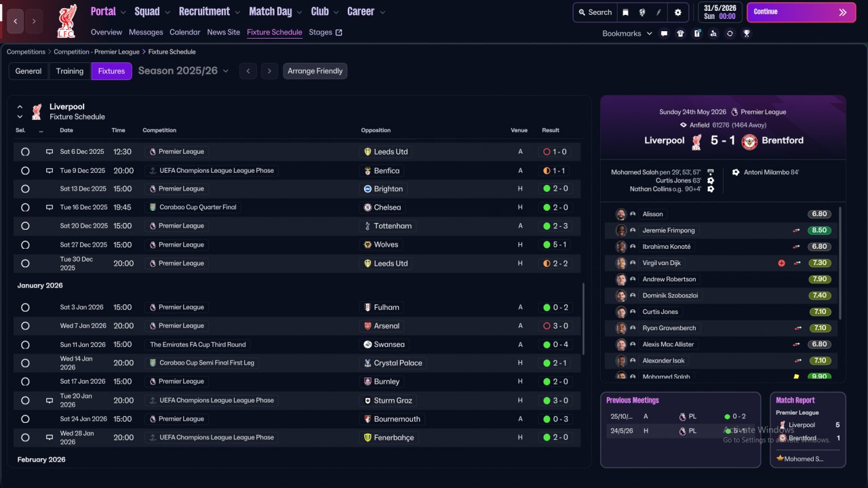Image resolution: width=868 pixels, height=488 pixels.
Task: Go to the next season with right chevron
Action: [270, 71]
